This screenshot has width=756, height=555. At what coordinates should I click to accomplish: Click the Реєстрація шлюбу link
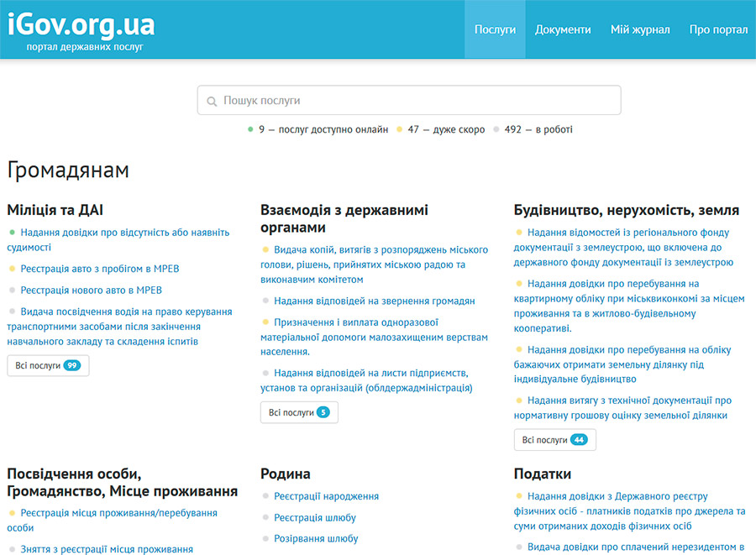(315, 517)
